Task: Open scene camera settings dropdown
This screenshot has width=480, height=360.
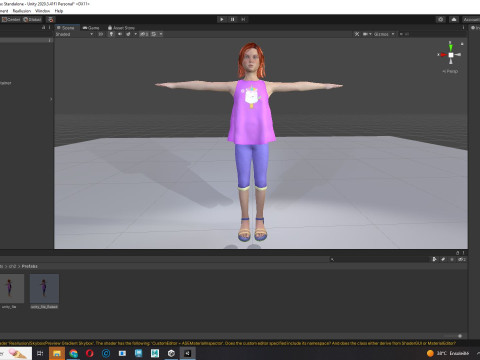Action: 367,34
